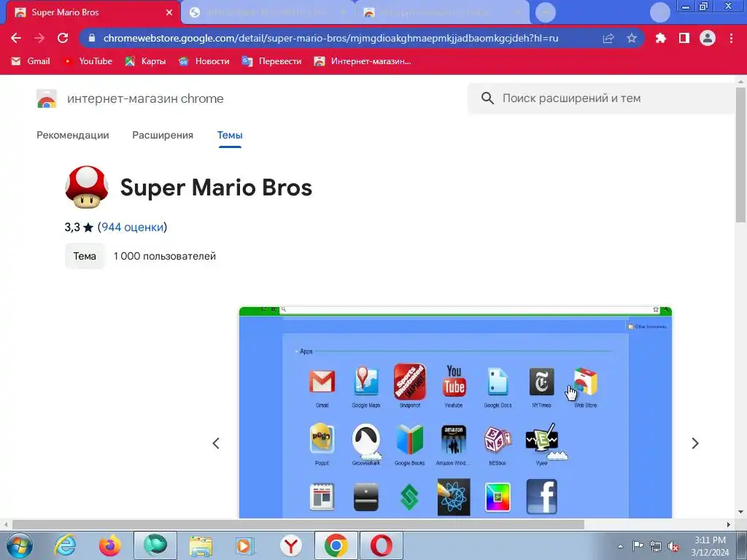
Task: Open the file explorer folder in taskbar
Action: click(201, 545)
